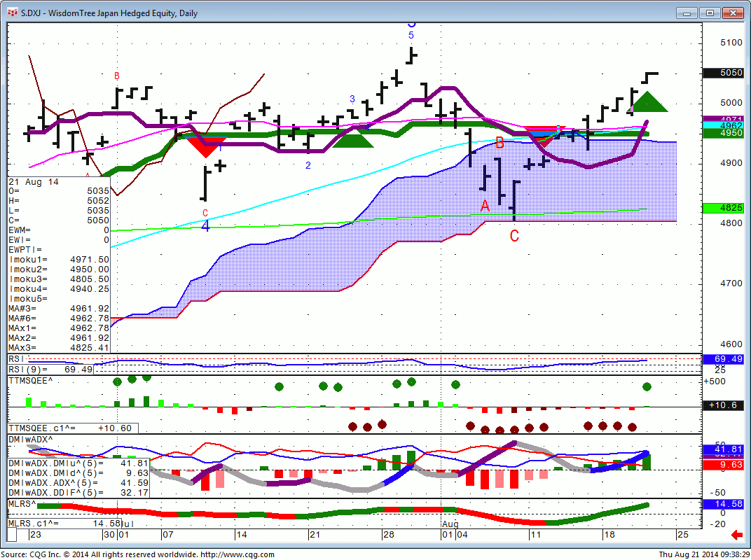751x560 pixels.
Task: Click the 4700 price scale label
Action: 731,283
